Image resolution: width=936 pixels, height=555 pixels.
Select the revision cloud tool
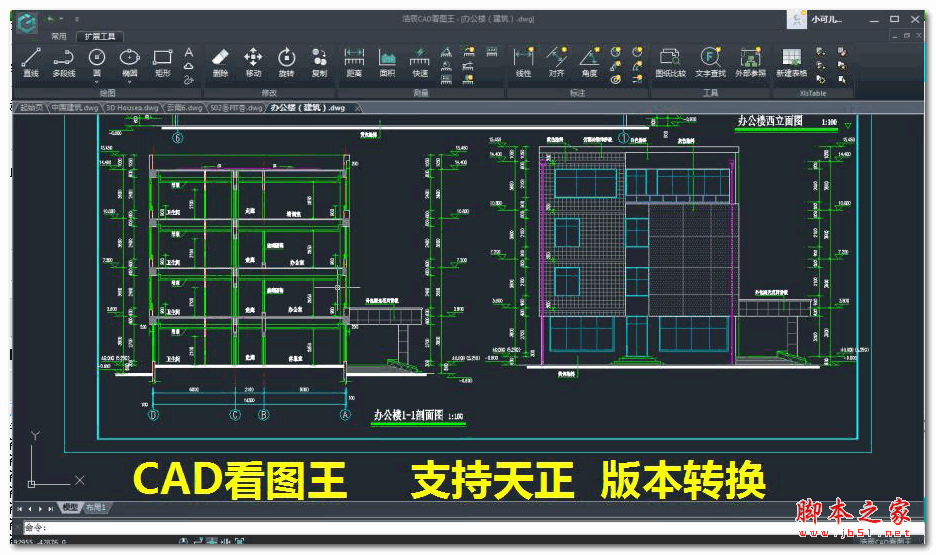(x=189, y=66)
